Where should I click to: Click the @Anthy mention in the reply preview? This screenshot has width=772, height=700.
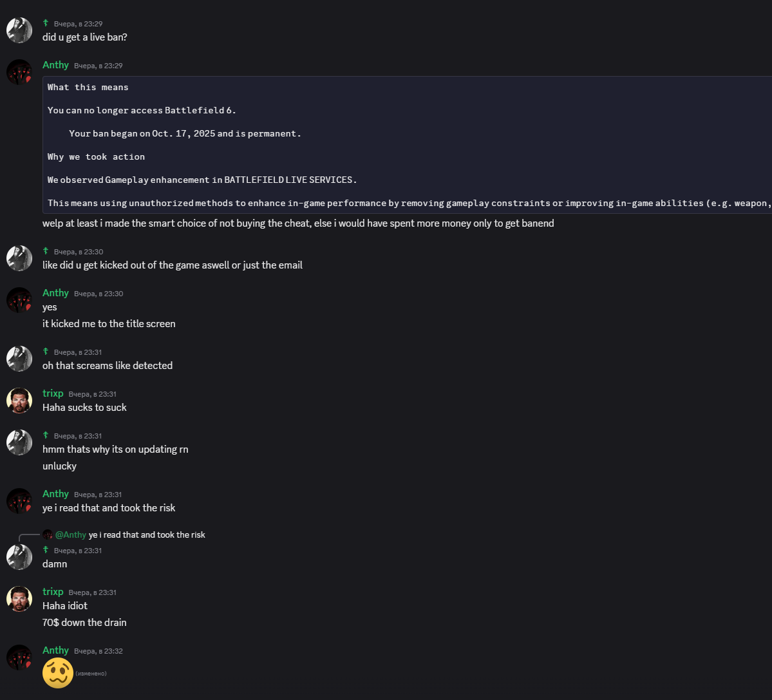[x=71, y=534]
